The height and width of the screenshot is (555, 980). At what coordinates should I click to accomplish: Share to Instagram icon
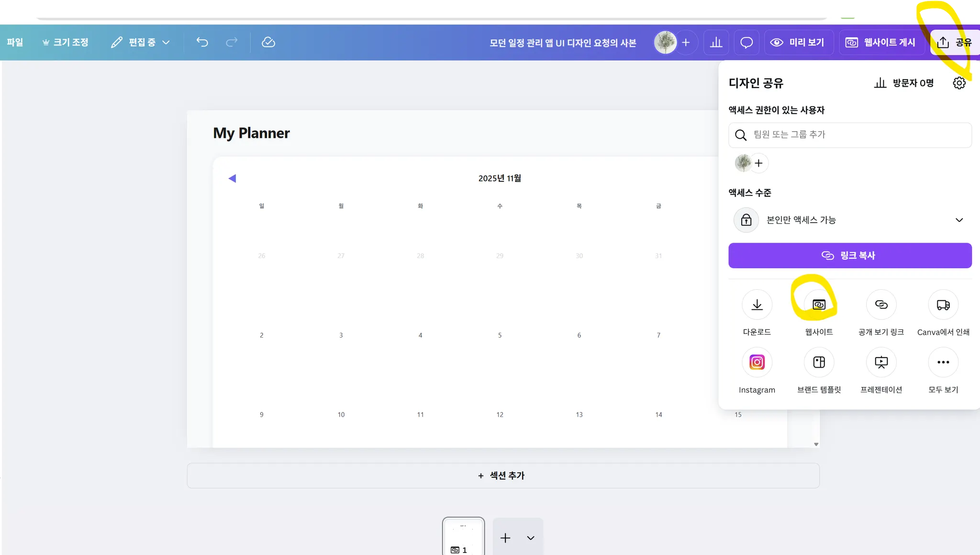[757, 362]
